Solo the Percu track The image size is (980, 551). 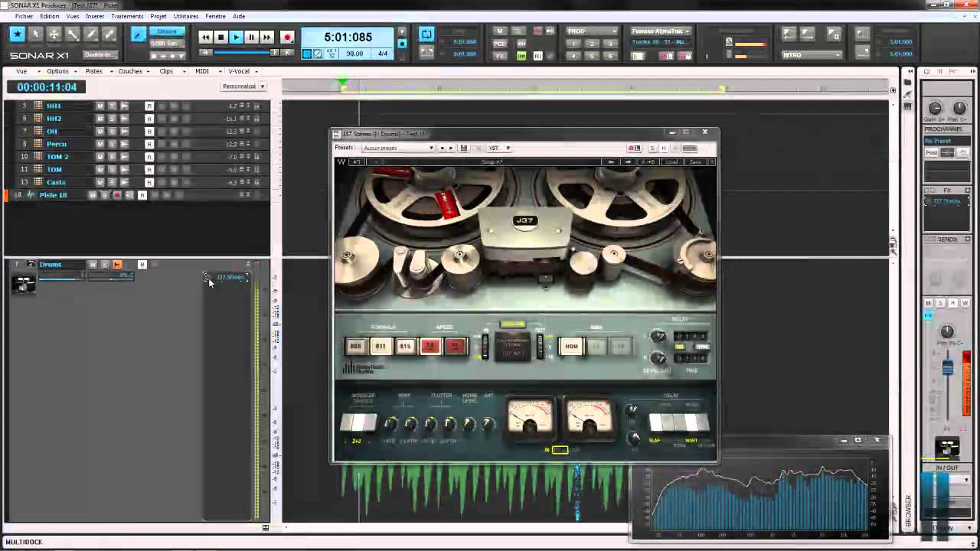click(112, 144)
